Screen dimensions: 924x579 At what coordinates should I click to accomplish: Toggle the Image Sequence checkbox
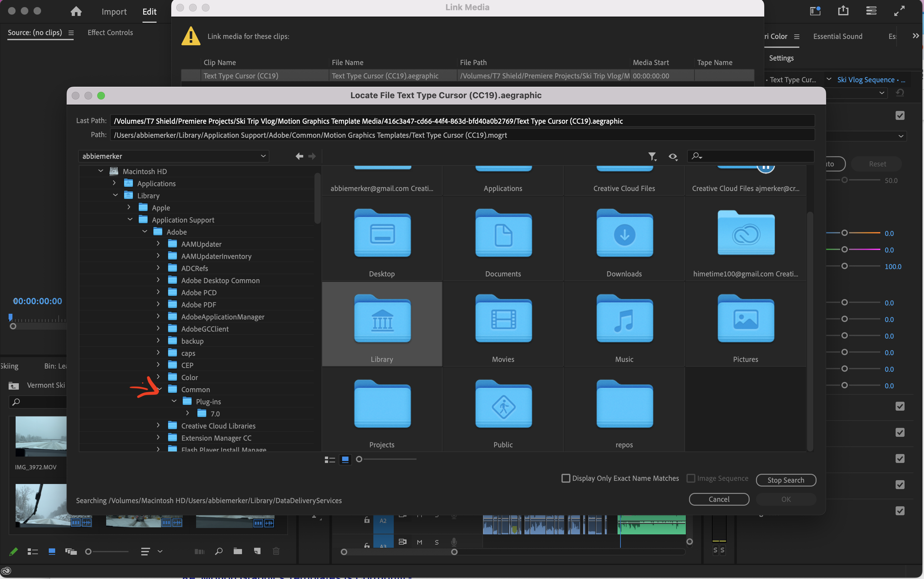point(691,478)
